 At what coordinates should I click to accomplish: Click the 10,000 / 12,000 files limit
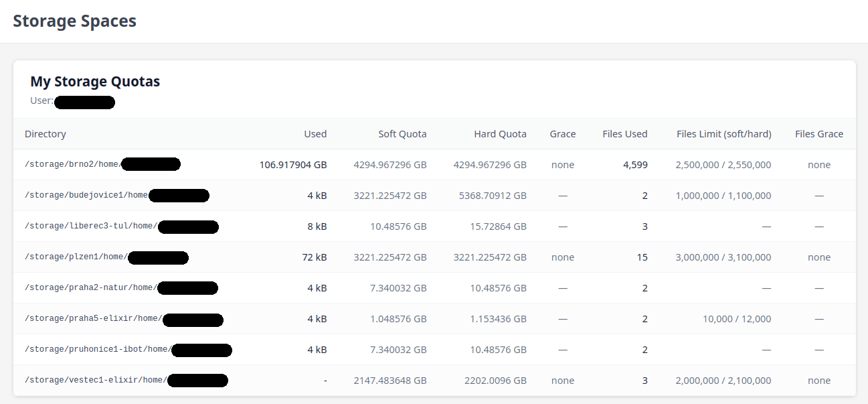pyautogui.click(x=737, y=319)
